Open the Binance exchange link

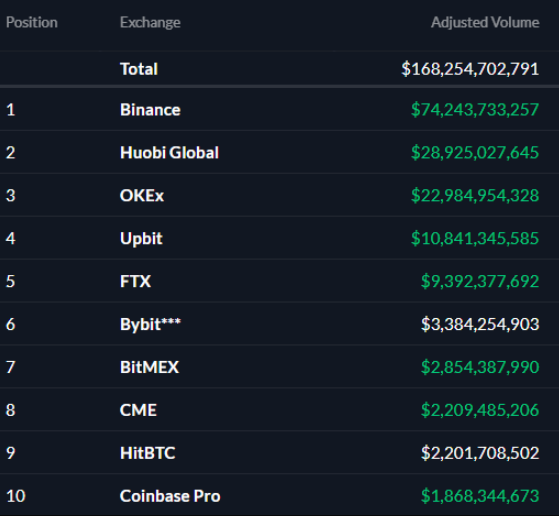(150, 109)
